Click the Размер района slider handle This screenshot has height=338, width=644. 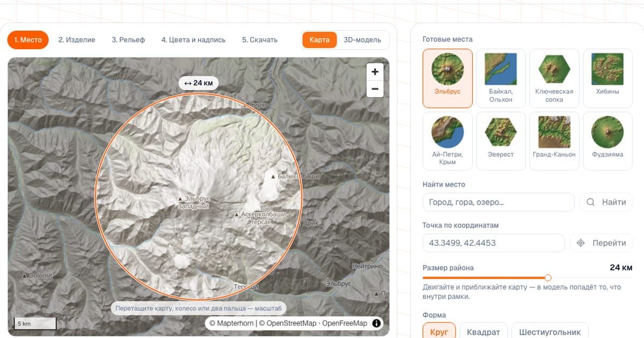point(548,278)
